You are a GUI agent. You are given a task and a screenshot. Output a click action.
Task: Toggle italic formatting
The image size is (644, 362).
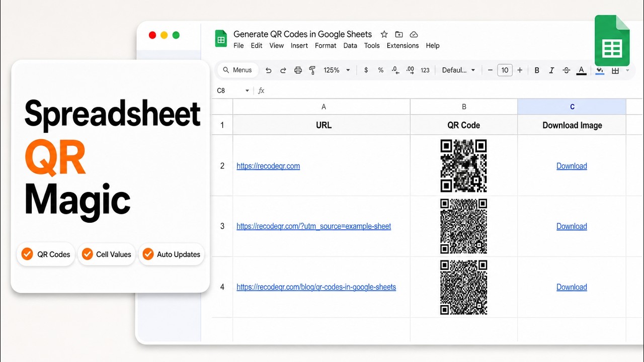[551, 70]
